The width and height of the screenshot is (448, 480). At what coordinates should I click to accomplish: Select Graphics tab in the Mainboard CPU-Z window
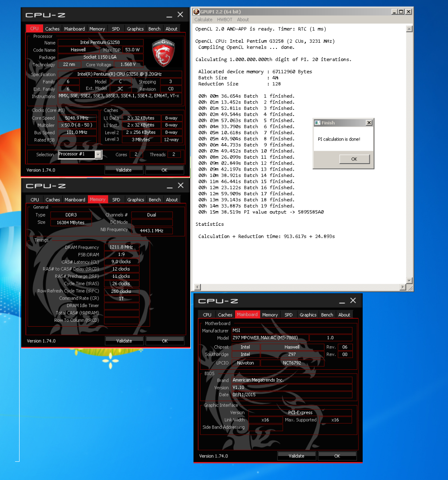[x=308, y=315]
